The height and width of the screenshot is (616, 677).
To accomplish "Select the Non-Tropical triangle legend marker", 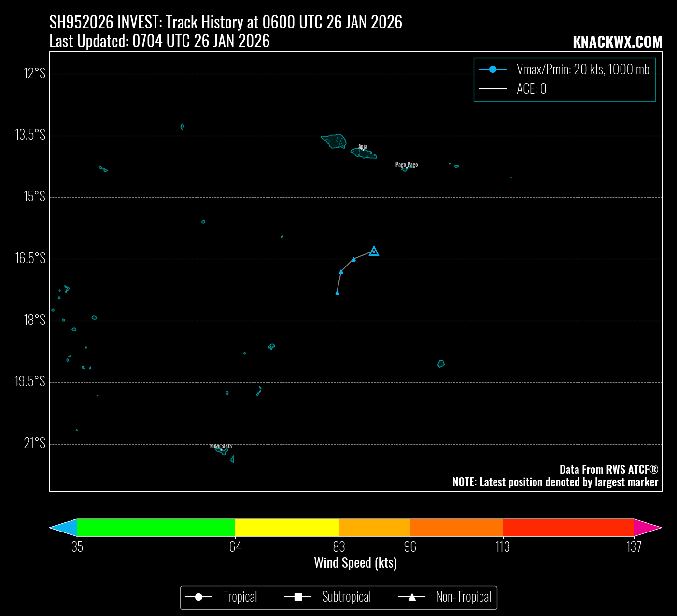I will click(x=412, y=598).
